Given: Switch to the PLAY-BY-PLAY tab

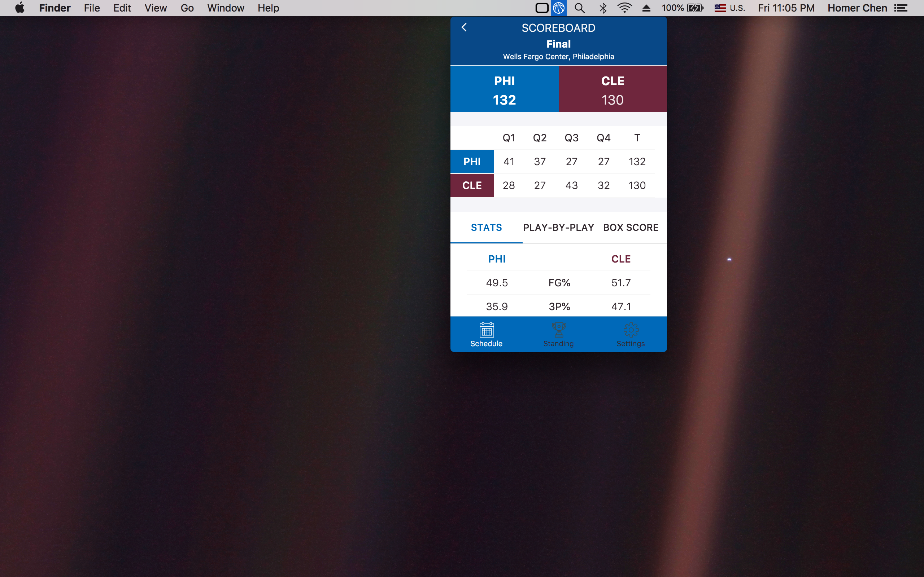Looking at the screenshot, I should click(x=558, y=228).
